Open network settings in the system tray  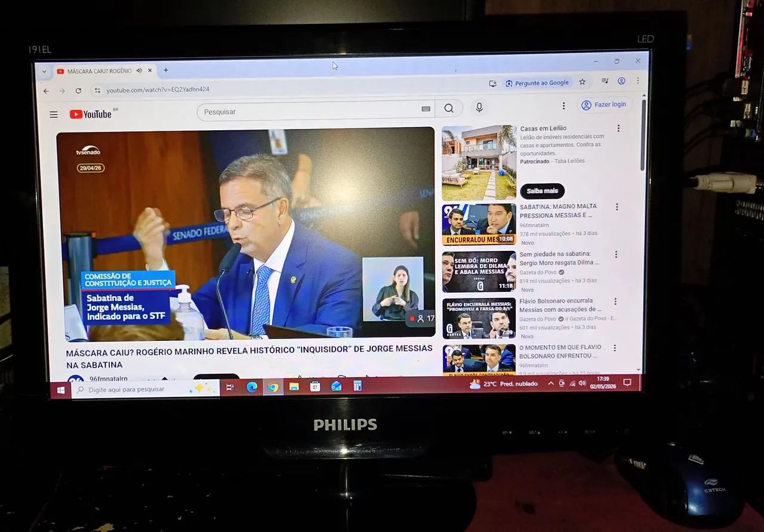click(x=572, y=383)
